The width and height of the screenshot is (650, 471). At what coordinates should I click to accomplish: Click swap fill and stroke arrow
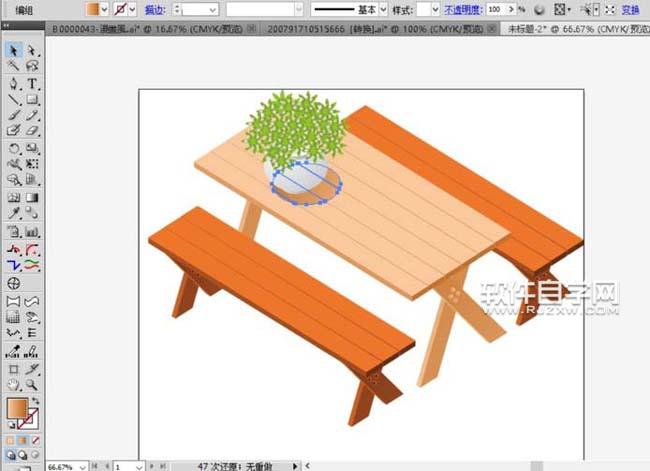[36, 401]
